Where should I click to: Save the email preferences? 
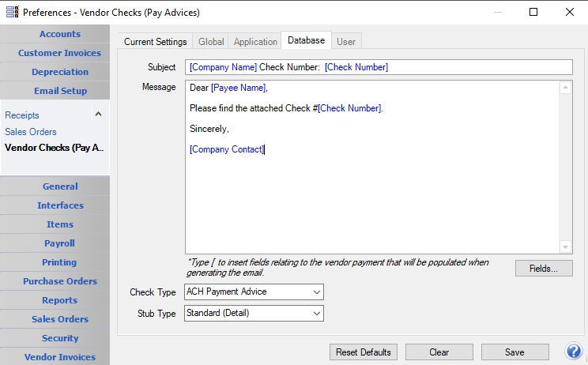pyautogui.click(x=514, y=352)
